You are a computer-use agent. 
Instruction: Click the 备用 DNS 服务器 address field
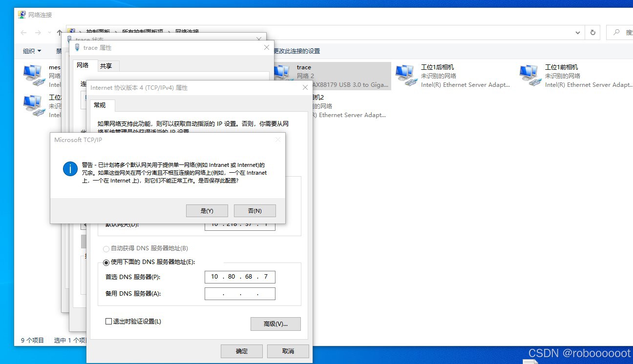pos(240,294)
